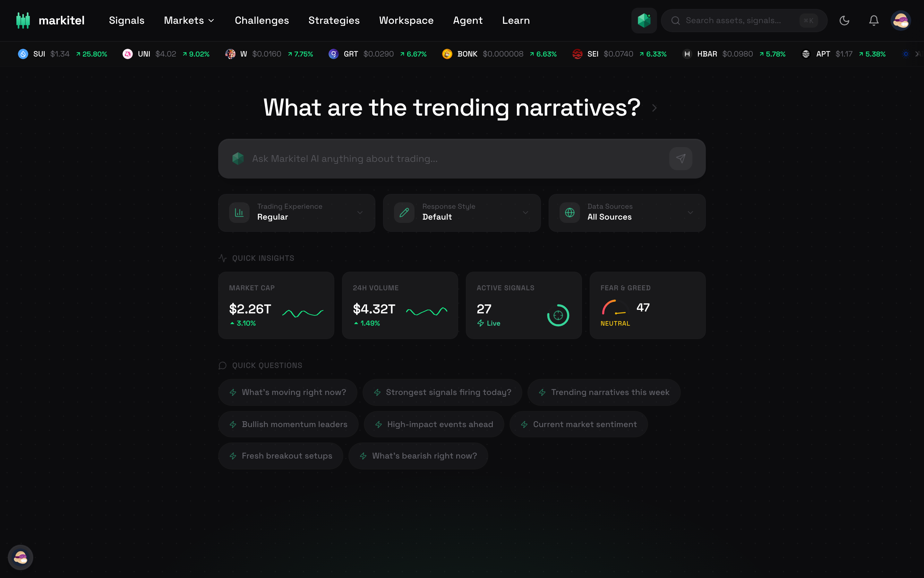Click the GRT coin icon in ticker
Screen dimensions: 924x578
coord(333,54)
